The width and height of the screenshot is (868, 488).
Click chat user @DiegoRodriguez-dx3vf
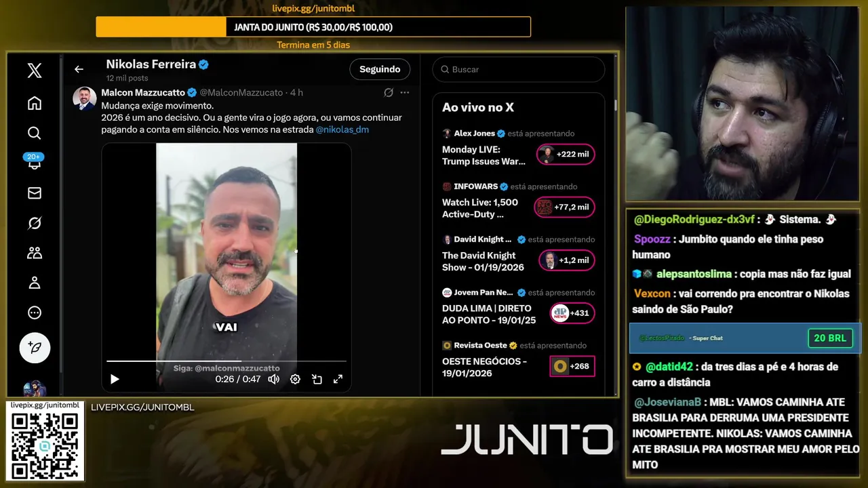pos(694,220)
